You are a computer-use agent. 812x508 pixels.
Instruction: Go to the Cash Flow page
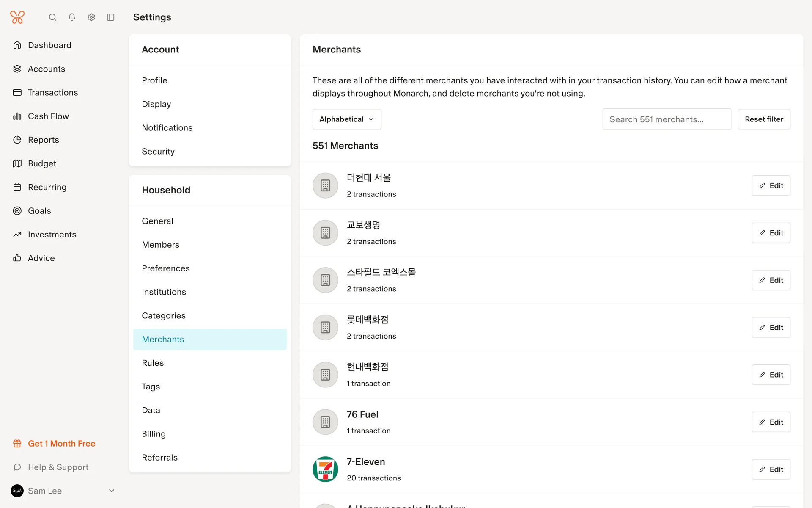coord(48,116)
